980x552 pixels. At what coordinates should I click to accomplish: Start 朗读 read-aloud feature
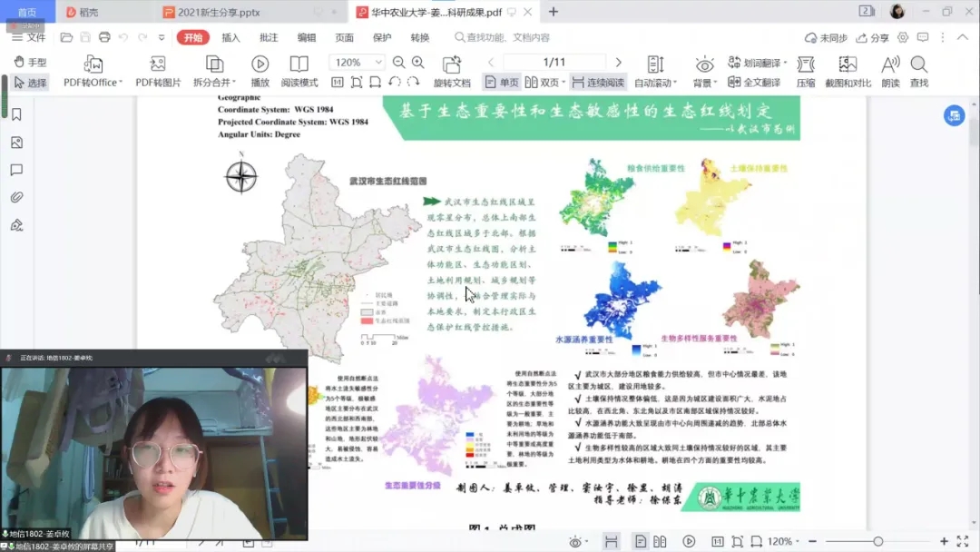pyautogui.click(x=890, y=64)
